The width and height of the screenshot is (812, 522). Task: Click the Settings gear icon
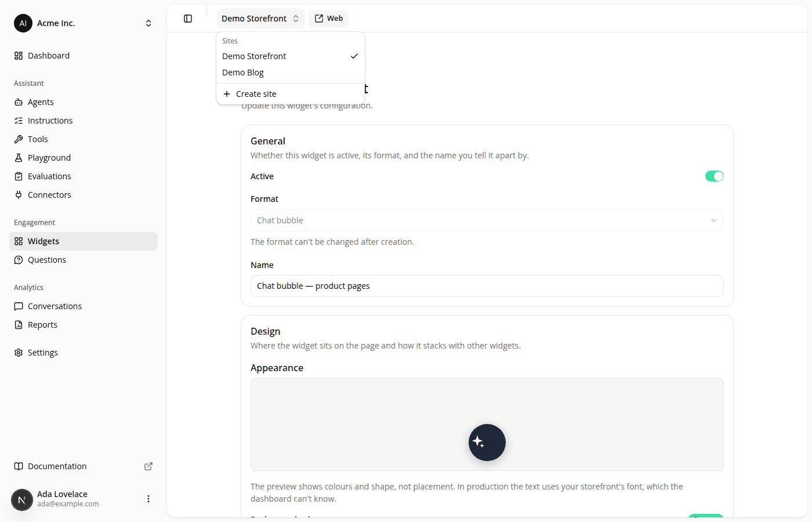click(x=19, y=353)
